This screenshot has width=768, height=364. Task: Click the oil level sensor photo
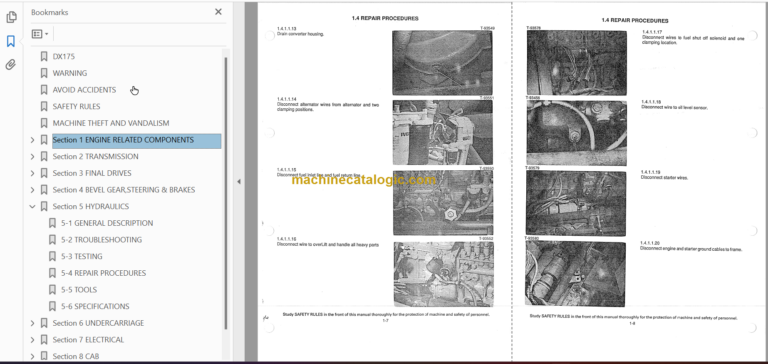coord(576,133)
